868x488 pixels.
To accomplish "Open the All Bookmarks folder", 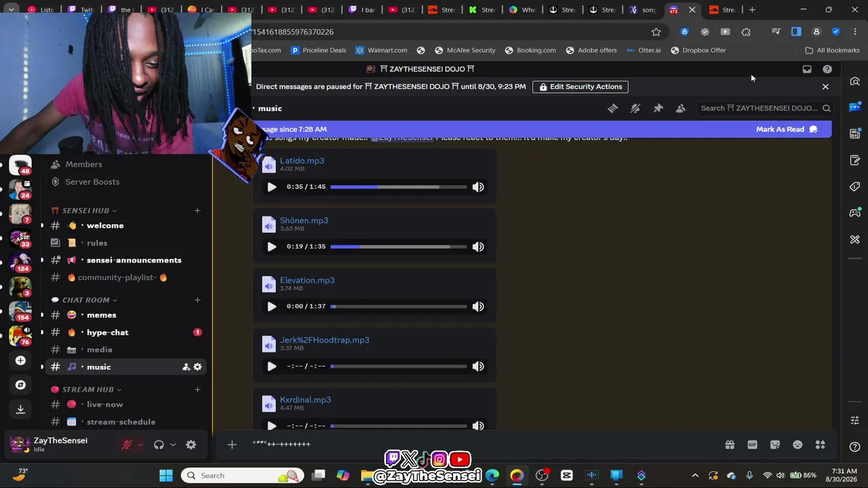I will (x=832, y=50).
